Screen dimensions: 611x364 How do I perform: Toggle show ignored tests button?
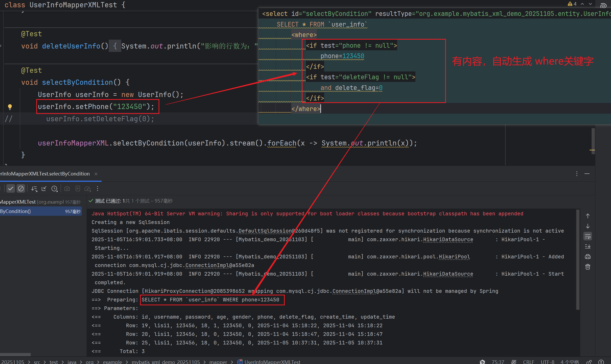click(x=21, y=189)
